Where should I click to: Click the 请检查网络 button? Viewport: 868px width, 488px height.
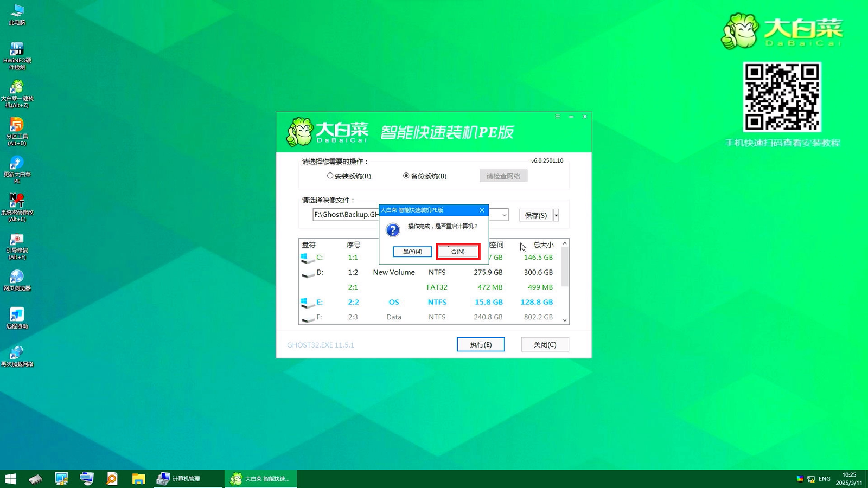(x=503, y=176)
